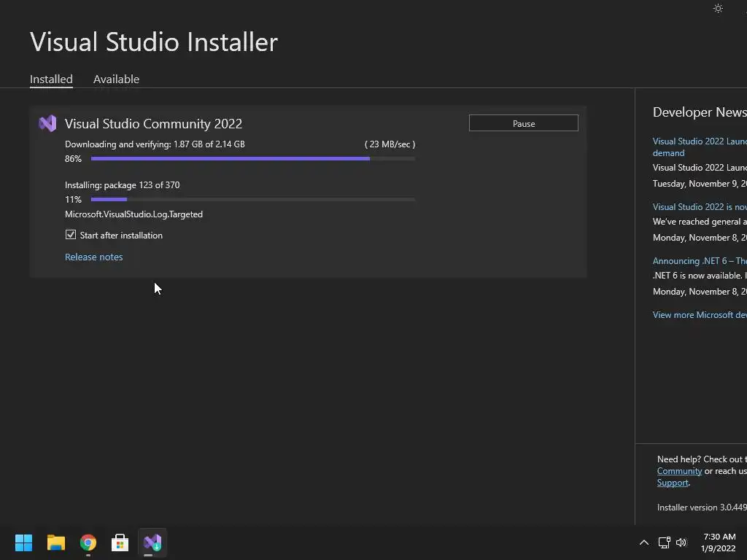The image size is (747, 560).
Task: Open the Release notes link
Action: 94,257
